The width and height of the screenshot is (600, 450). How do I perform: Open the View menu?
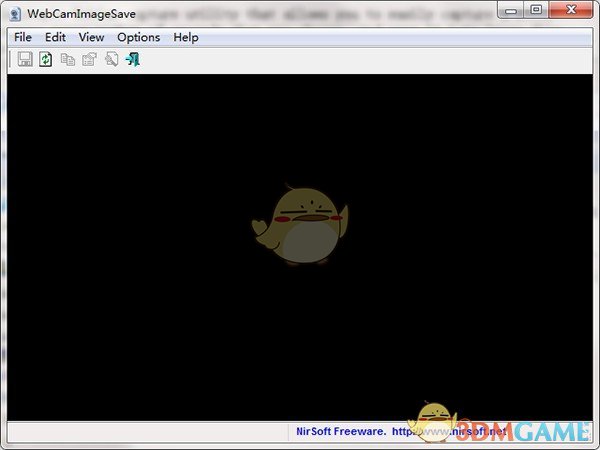coord(91,38)
